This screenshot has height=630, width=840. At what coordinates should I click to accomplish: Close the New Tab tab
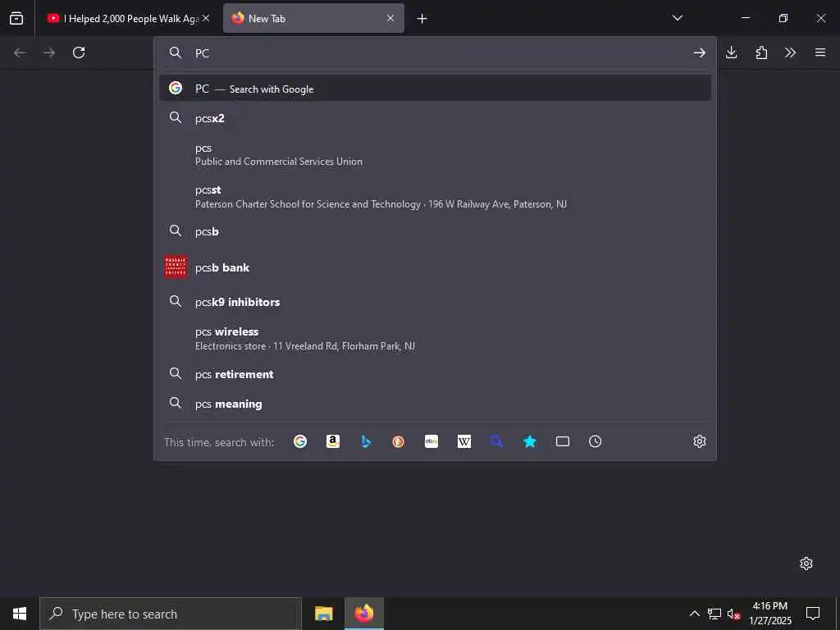(390, 18)
